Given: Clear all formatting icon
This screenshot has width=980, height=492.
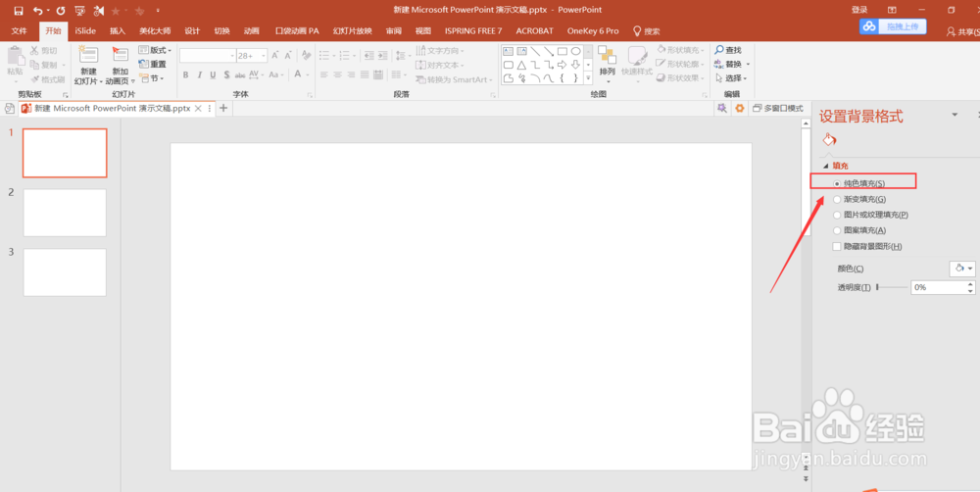Looking at the screenshot, I should pyautogui.click(x=306, y=56).
